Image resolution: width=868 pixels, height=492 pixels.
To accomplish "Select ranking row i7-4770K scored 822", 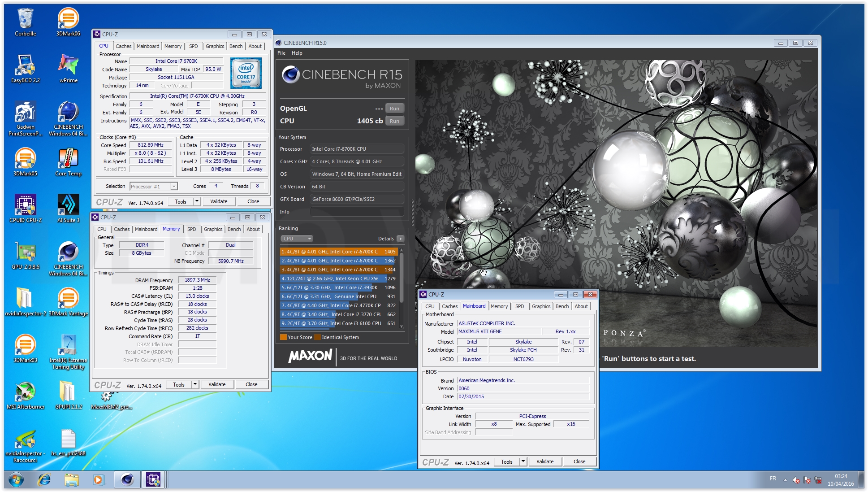I will [338, 305].
